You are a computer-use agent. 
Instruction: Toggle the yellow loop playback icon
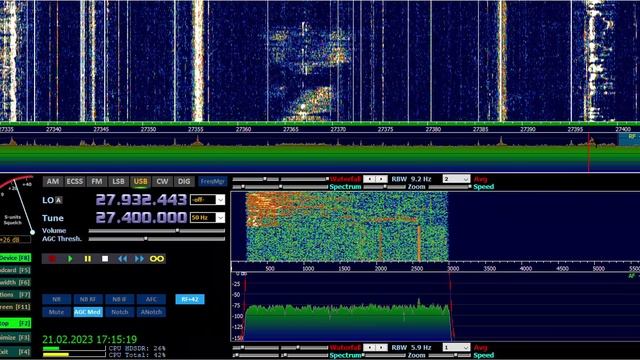[157, 259]
